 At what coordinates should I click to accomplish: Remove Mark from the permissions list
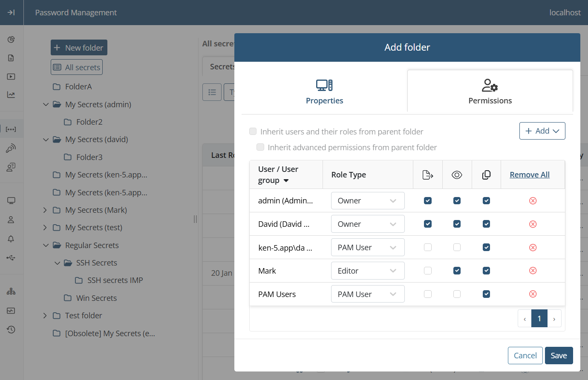point(533,271)
